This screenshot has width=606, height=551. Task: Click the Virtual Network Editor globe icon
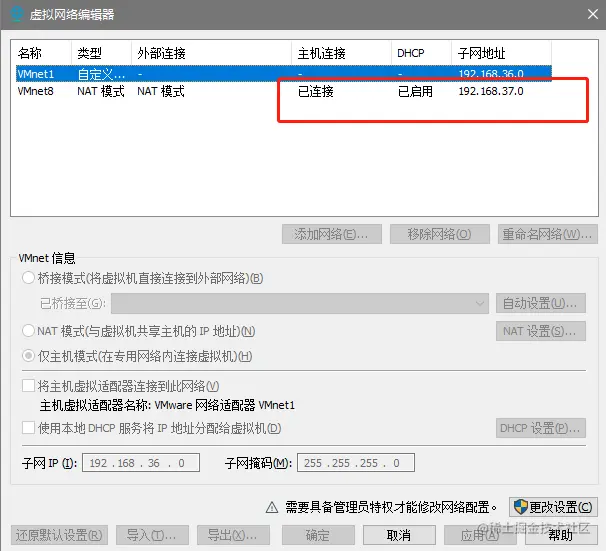click(17, 14)
